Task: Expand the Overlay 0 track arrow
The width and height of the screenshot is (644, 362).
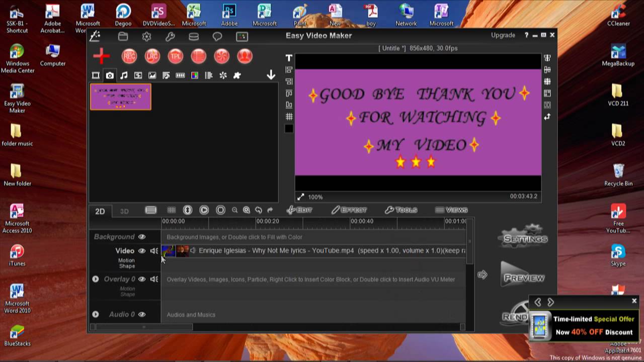Action: point(96,279)
